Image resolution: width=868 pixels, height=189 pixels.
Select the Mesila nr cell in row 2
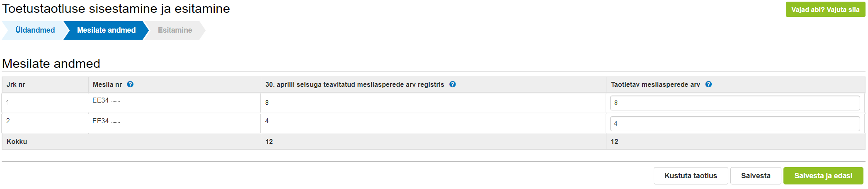174,123
